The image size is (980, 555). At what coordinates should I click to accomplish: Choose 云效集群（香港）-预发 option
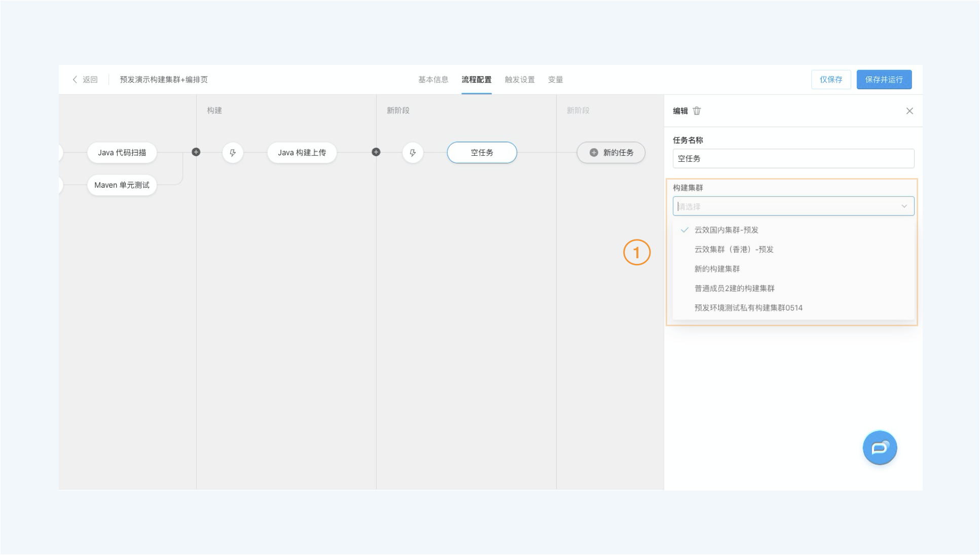793,249
